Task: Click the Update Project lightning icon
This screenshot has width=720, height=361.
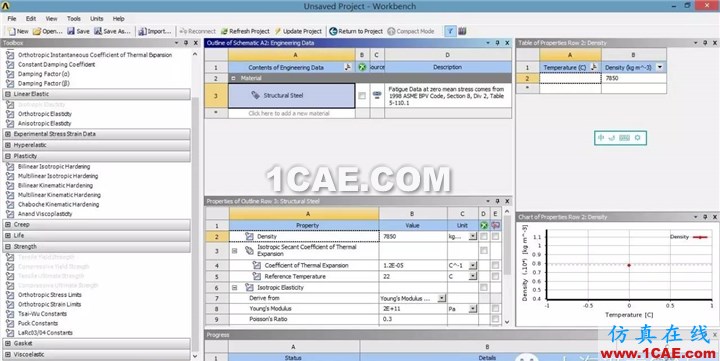Action: (278, 31)
